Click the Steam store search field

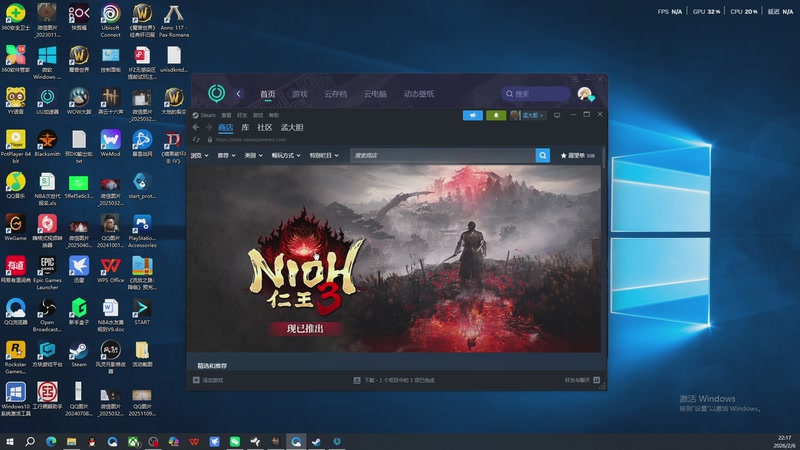443,155
